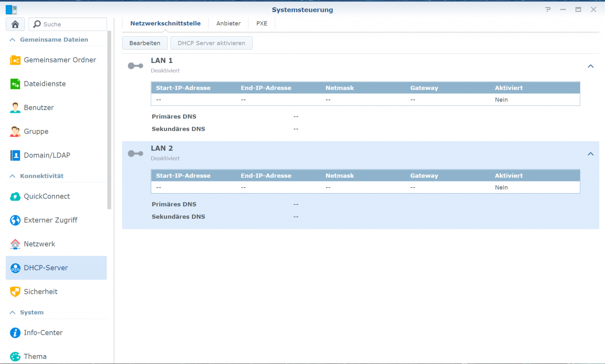Viewport: 605px width, 364px height.
Task: Collapse the Gemeinsame Dateien category
Action: coord(12,40)
